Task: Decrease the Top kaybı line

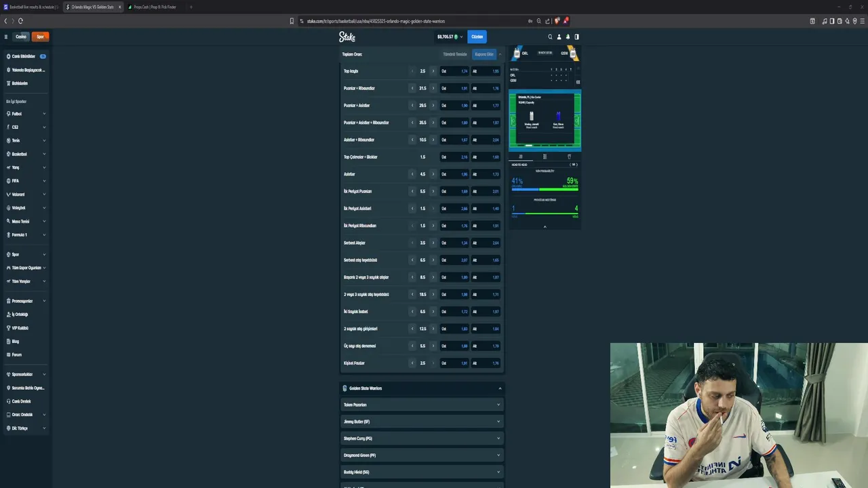Action: pyautogui.click(x=412, y=71)
